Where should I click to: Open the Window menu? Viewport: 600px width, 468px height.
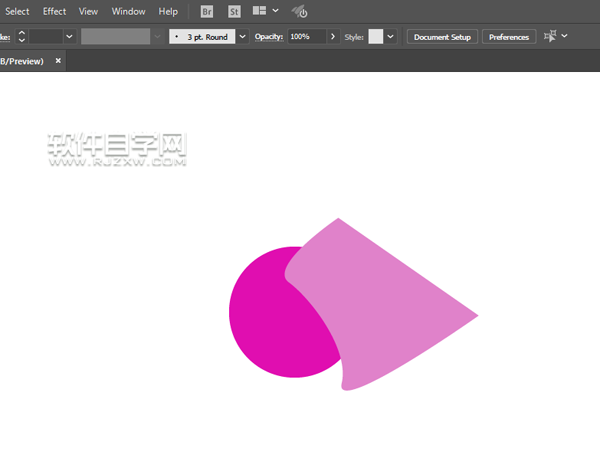tap(128, 12)
